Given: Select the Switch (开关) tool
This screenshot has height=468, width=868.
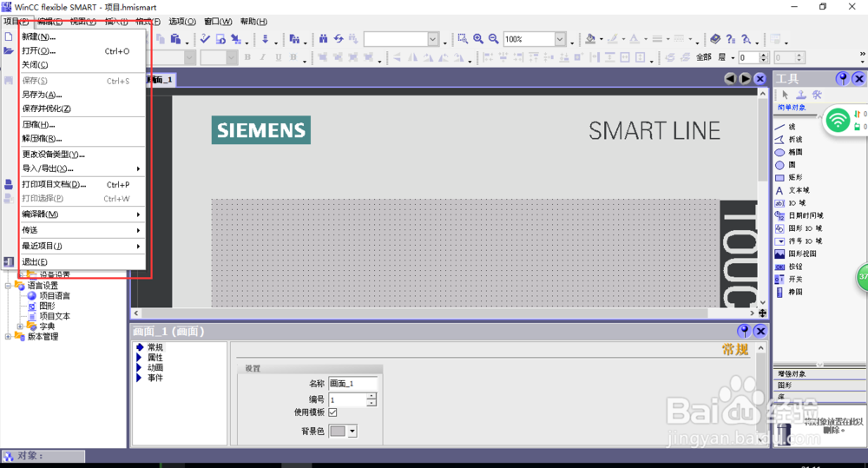Looking at the screenshot, I should 788,280.
